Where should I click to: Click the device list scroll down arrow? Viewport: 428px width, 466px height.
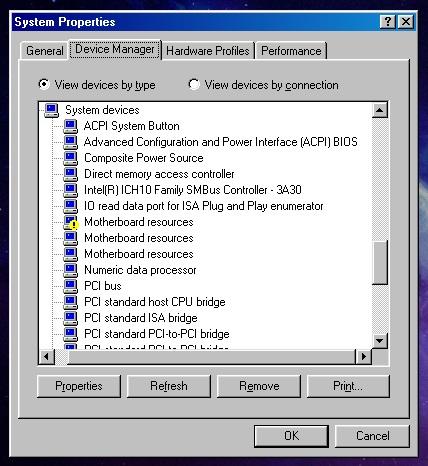tap(380, 341)
